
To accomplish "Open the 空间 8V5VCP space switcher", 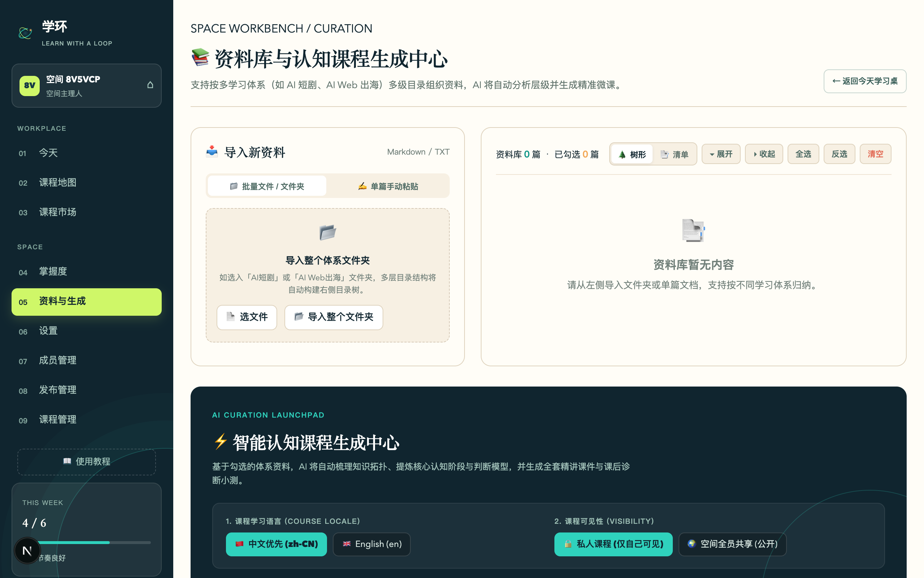I will [x=86, y=86].
